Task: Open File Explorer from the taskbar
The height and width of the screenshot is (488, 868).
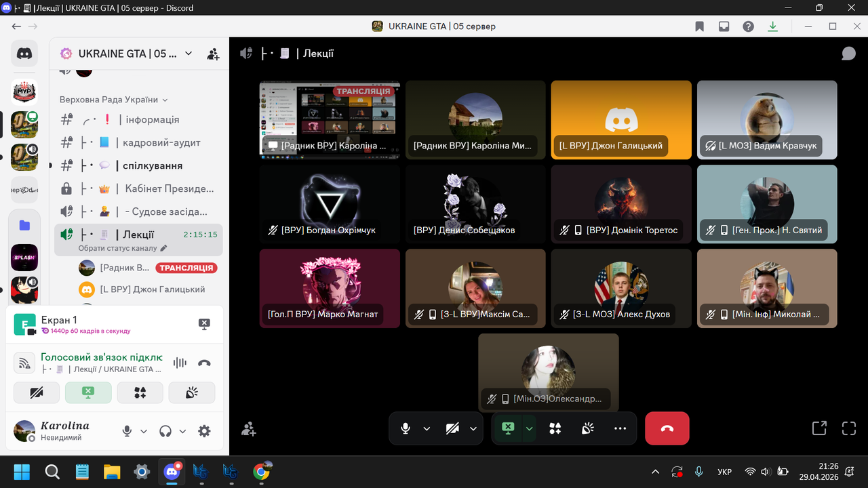Action: pyautogui.click(x=111, y=471)
